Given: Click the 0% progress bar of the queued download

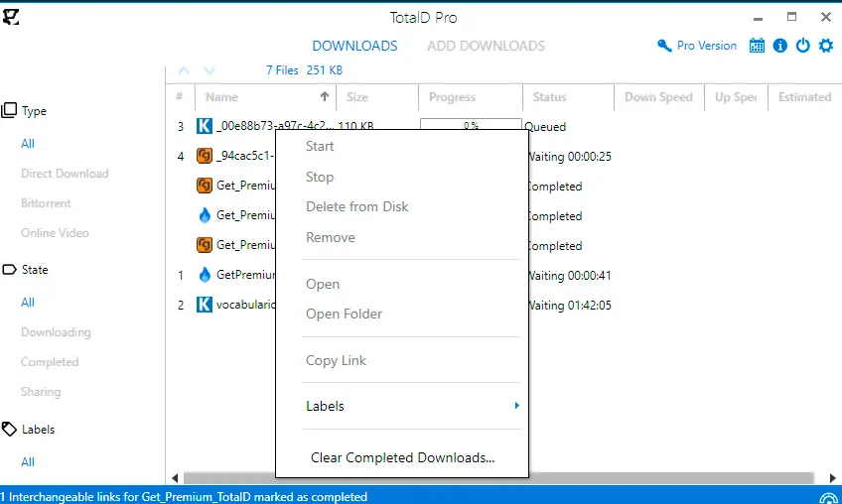Looking at the screenshot, I should click(471, 124).
